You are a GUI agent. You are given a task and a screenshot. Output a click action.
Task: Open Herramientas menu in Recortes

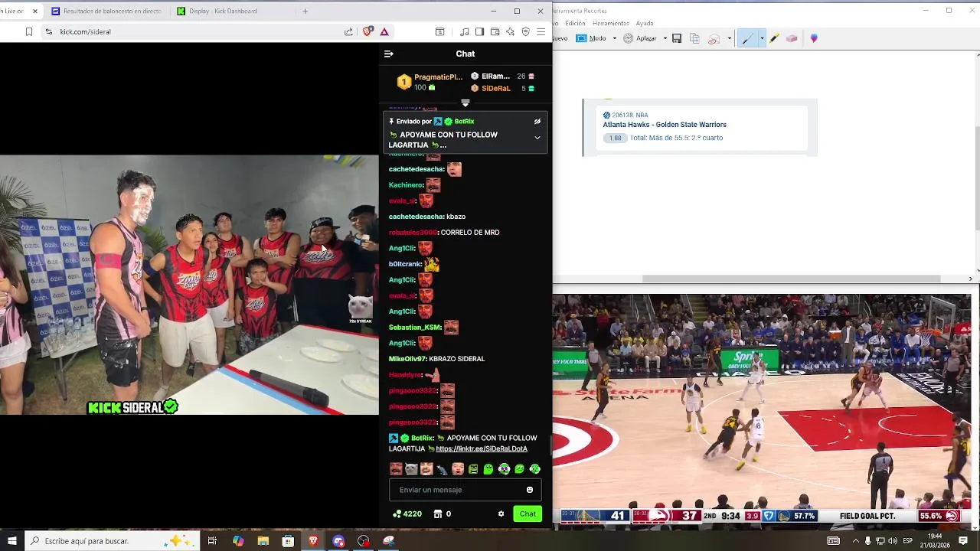[x=611, y=23]
